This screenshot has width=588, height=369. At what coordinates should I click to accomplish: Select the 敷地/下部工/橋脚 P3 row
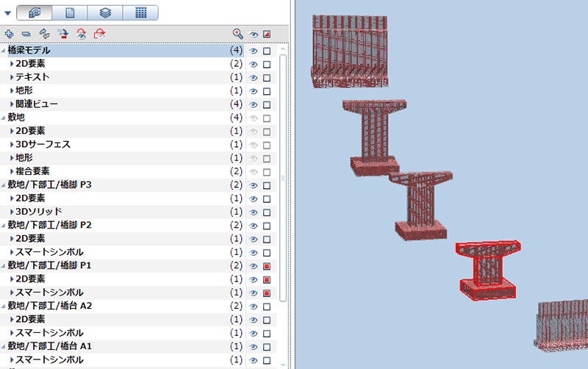point(122,185)
